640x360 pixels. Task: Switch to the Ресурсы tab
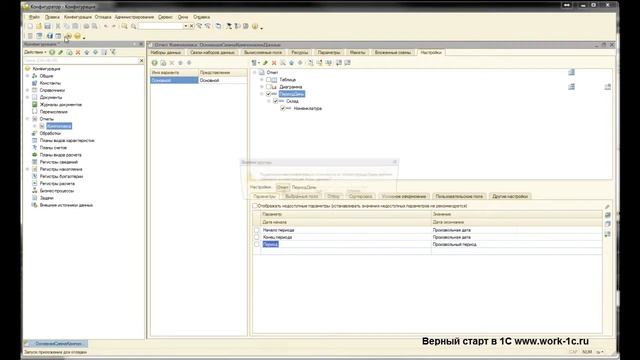click(300, 53)
